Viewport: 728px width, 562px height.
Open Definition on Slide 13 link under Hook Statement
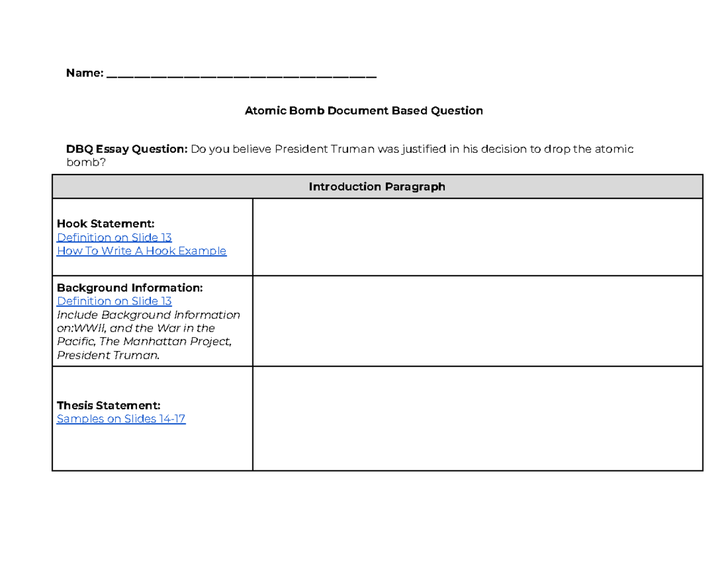click(114, 238)
